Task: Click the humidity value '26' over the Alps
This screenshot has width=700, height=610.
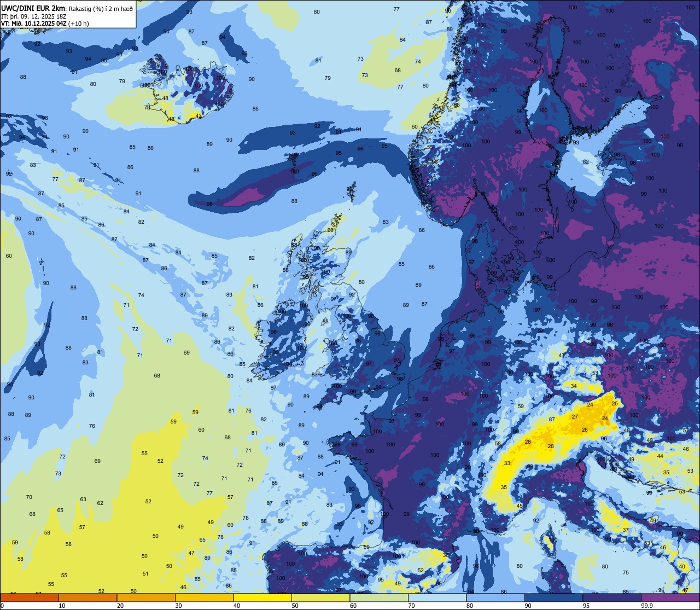Action: 585,430
